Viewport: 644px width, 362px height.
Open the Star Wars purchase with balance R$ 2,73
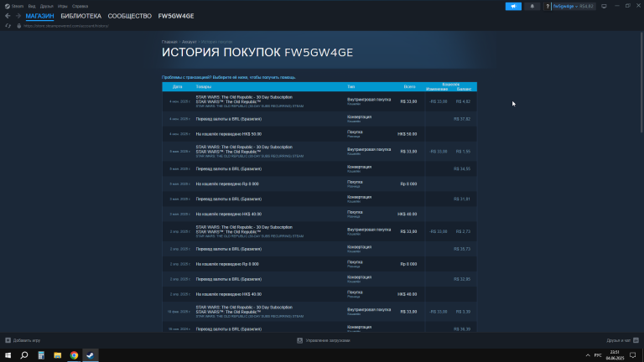click(x=319, y=231)
